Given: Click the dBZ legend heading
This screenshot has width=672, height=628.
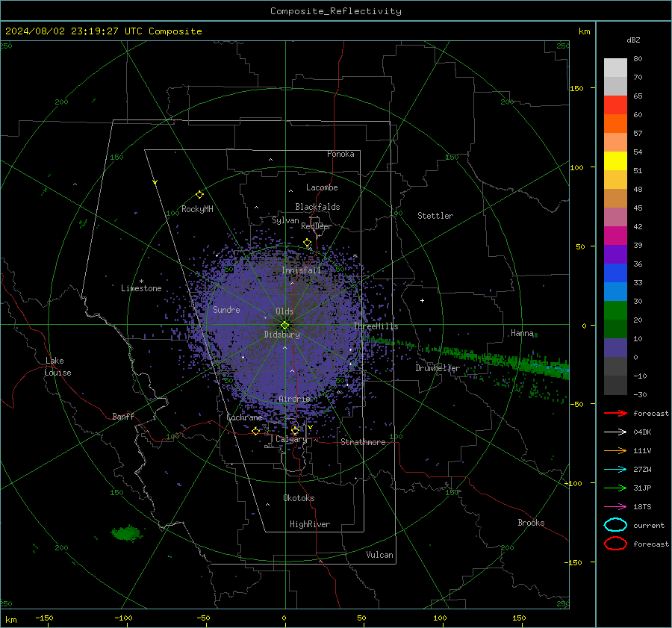Looking at the screenshot, I should tap(633, 40).
